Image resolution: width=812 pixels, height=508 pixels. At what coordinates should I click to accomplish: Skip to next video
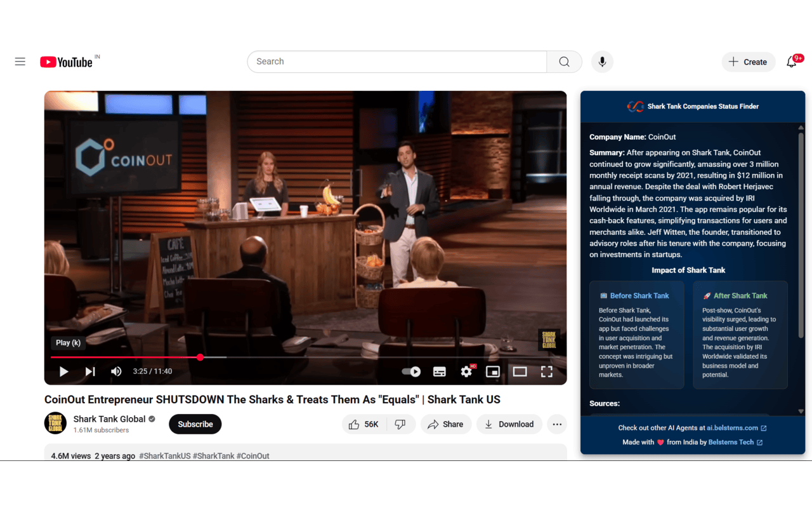90,371
